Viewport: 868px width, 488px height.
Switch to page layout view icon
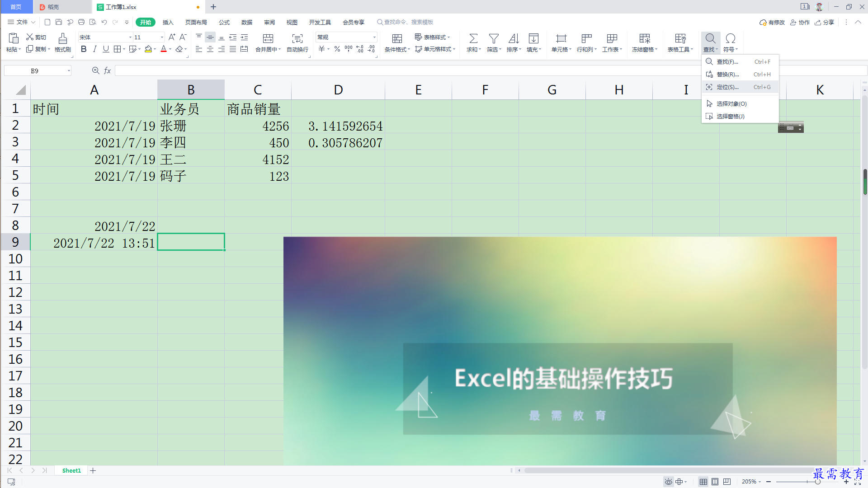click(715, 482)
